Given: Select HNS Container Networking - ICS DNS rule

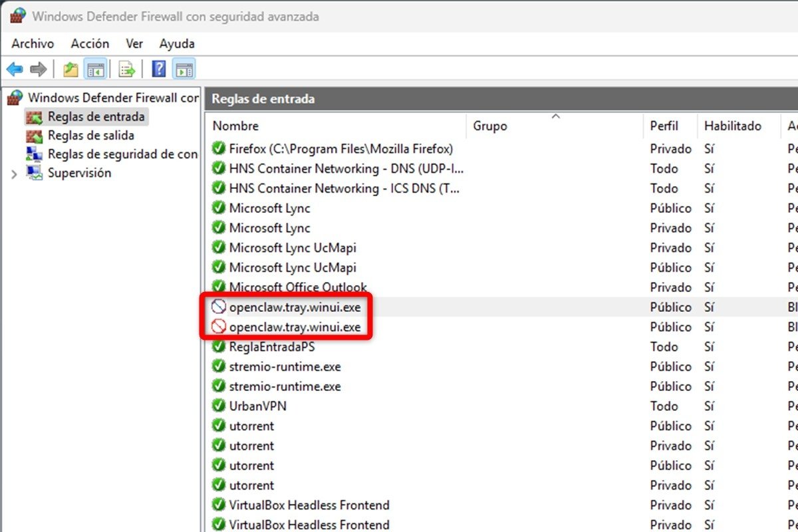Looking at the screenshot, I should coord(344,188).
